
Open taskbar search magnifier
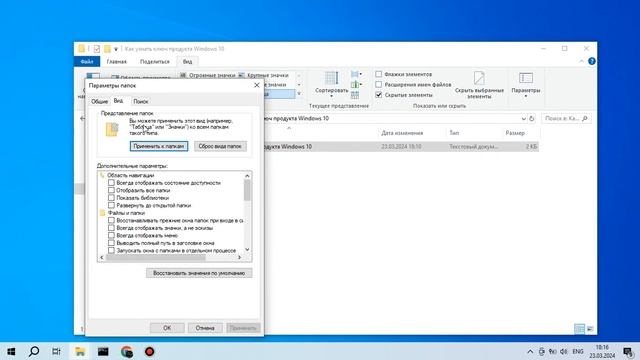(x=34, y=351)
